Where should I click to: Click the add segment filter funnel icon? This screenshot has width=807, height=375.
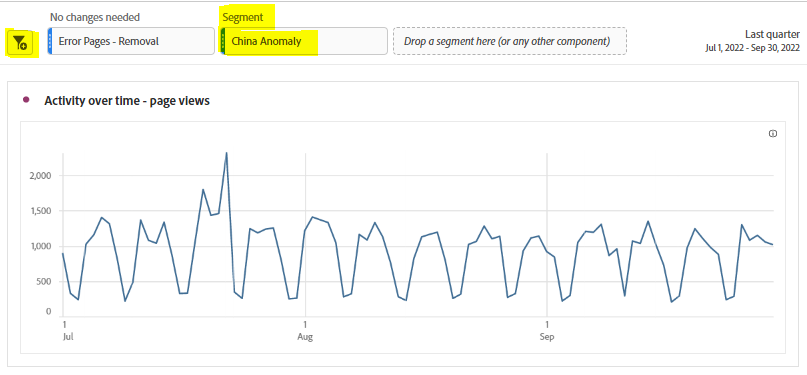pyautogui.click(x=22, y=43)
